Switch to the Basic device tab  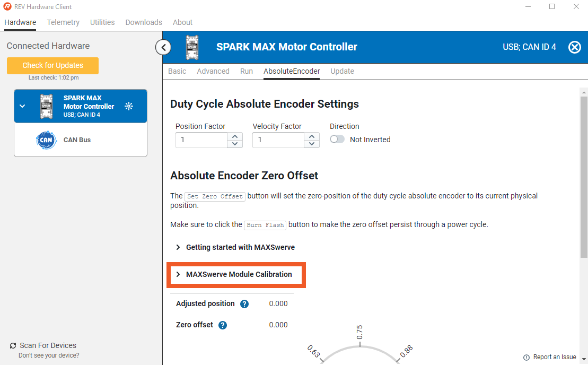(177, 71)
